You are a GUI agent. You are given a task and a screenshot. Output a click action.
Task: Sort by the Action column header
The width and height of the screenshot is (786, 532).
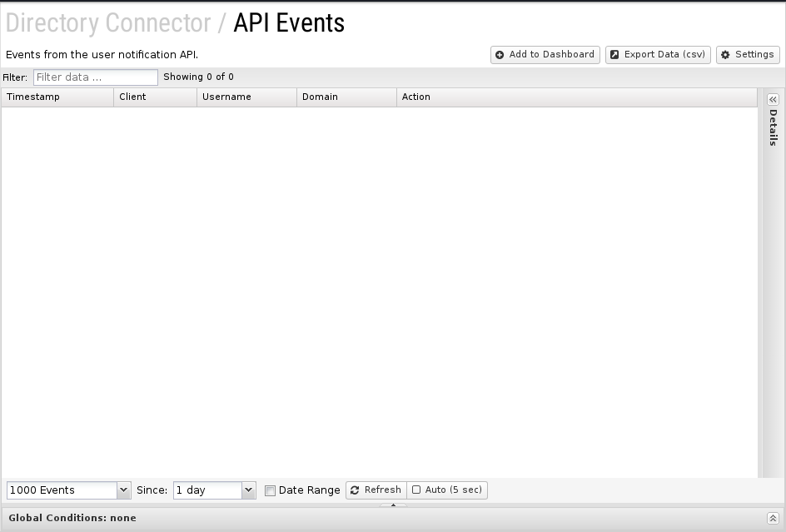point(576,97)
